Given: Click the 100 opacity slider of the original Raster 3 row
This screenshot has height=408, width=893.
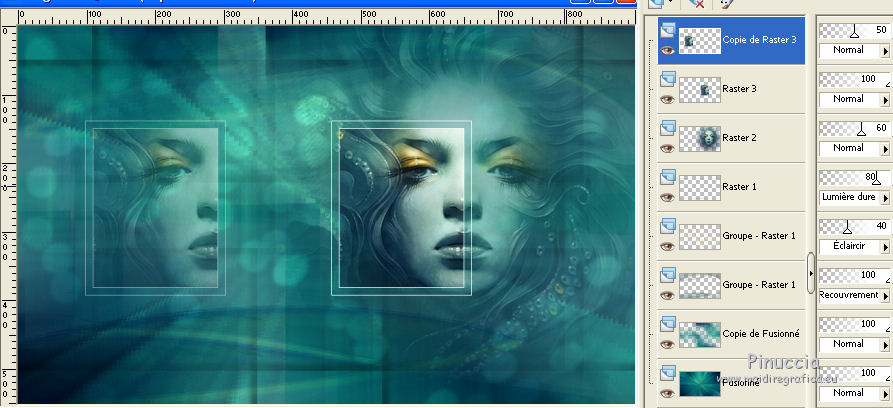Looking at the screenshot, I should click(855, 80).
